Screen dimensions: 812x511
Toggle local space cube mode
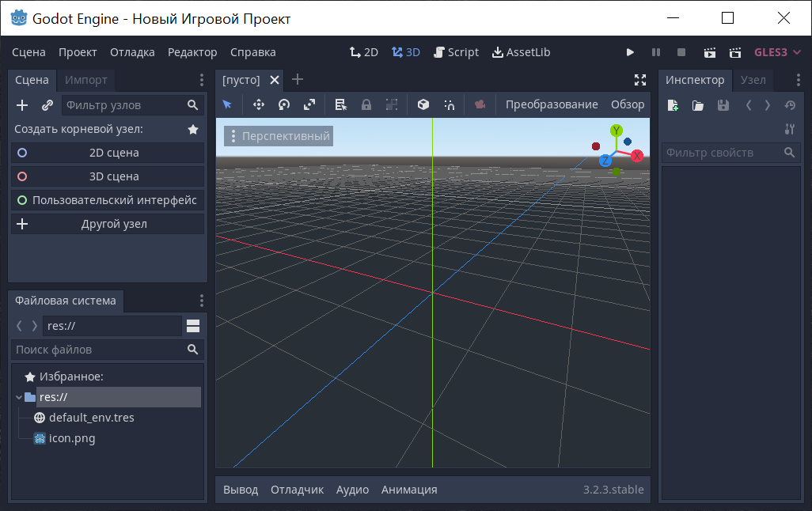(x=423, y=104)
